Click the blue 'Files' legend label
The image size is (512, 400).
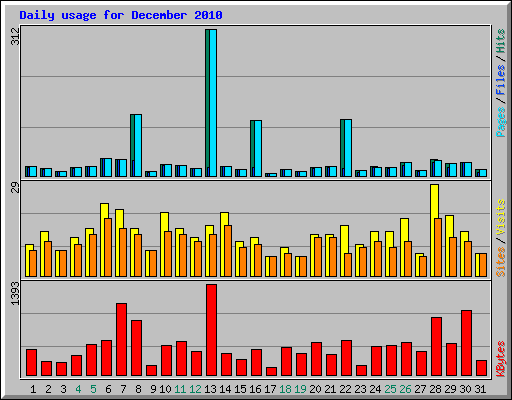(500, 79)
